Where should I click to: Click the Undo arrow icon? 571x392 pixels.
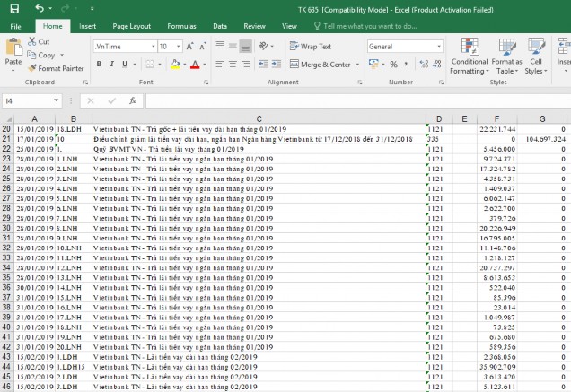pyautogui.click(x=40, y=8)
